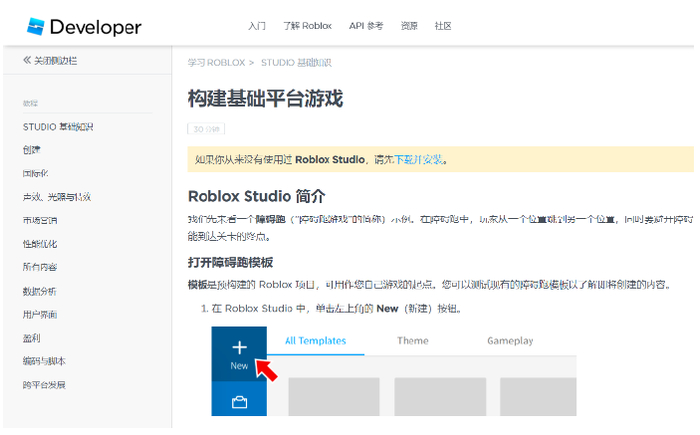Click the STUDIO 基础知识 breadcrumb link
Screen dimensions: 700x435
click(296, 62)
